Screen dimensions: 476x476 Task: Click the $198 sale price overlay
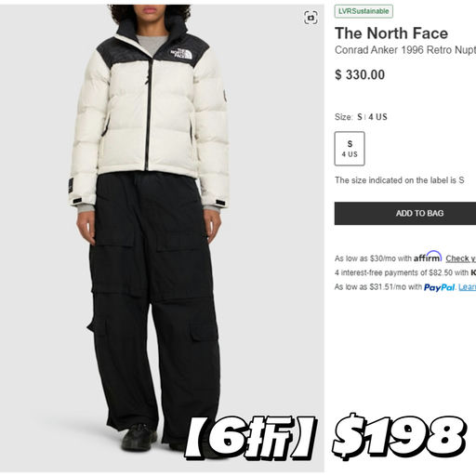coord(399,436)
